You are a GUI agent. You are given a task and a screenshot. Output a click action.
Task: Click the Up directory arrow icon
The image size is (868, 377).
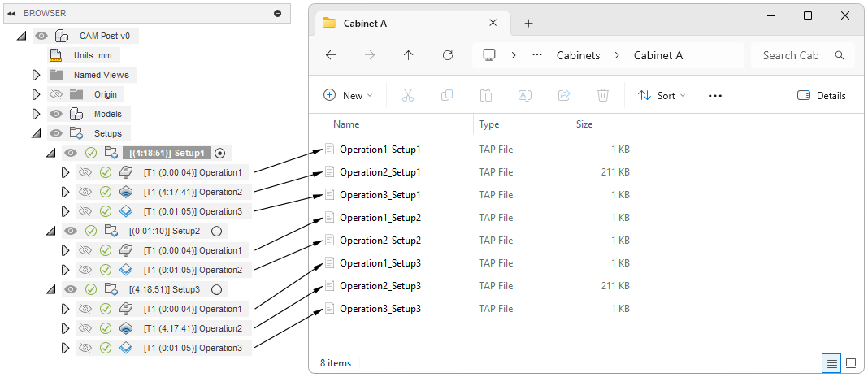[x=408, y=55]
